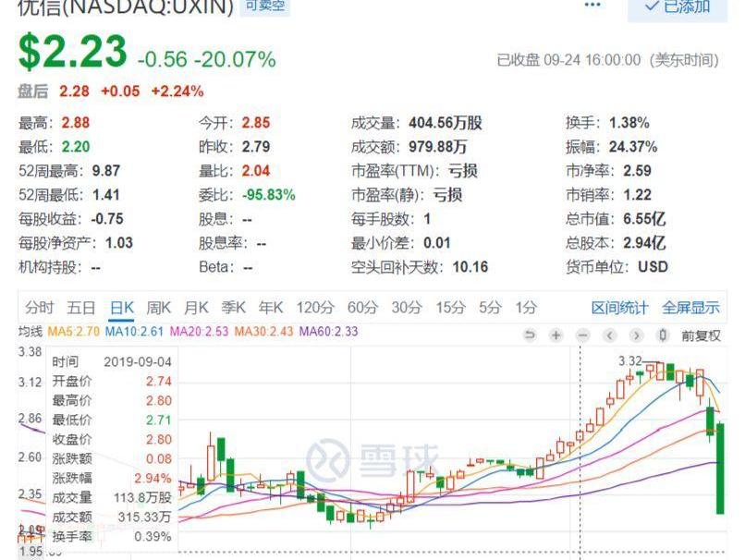Switch to the 1分 chart interval
The image size is (745, 560).
526,308
